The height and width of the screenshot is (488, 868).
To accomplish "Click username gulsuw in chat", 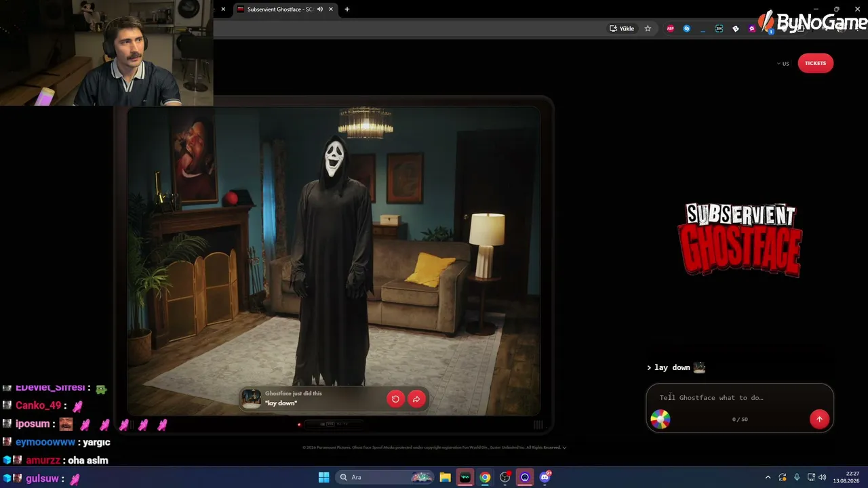I will 42,479.
